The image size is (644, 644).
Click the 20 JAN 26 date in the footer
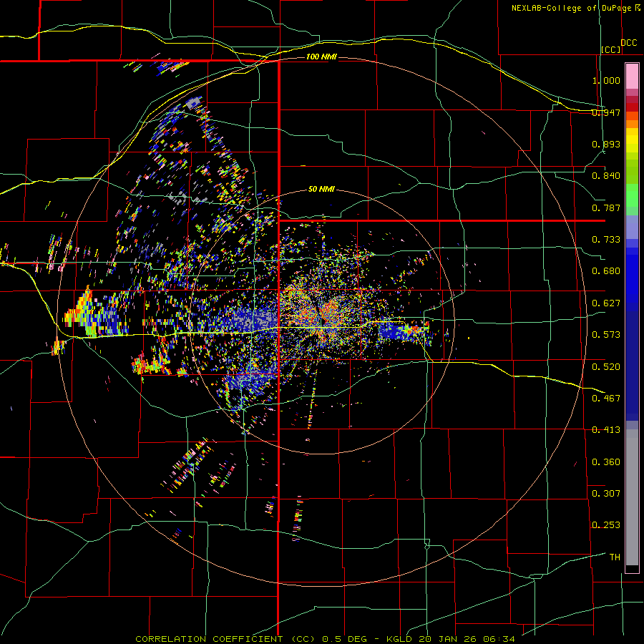[447, 639]
